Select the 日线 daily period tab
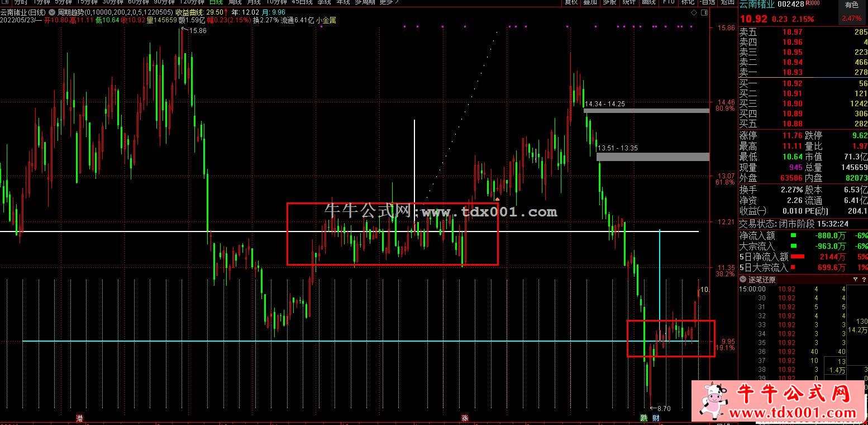The width and height of the screenshot is (868, 425). click(x=216, y=2)
